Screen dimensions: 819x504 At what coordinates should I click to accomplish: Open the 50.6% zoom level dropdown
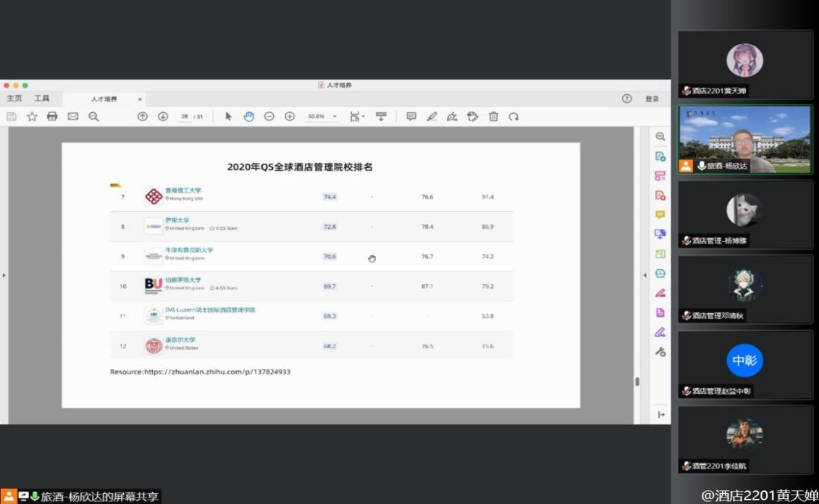(x=323, y=117)
